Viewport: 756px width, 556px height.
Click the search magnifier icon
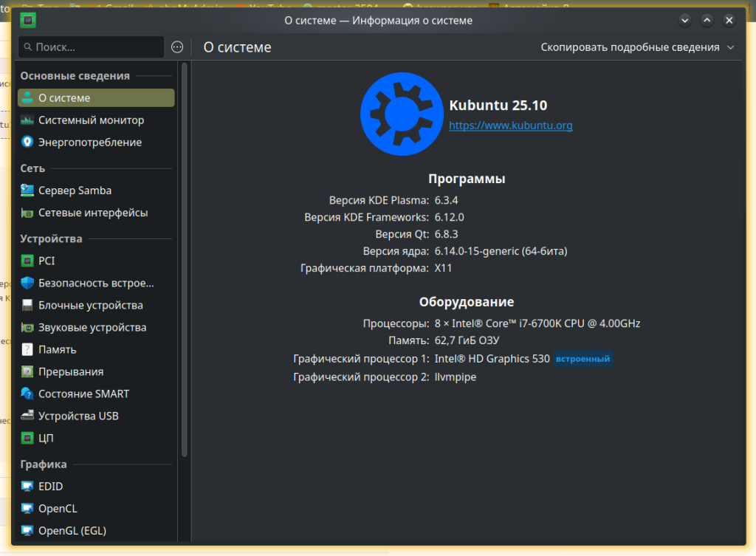point(28,47)
